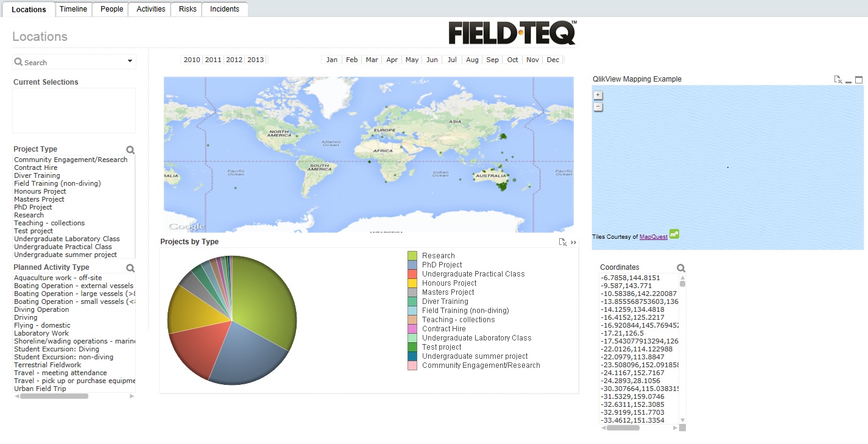The image size is (868, 444).
Task: Click Research legend color swatch
Action: (412, 256)
